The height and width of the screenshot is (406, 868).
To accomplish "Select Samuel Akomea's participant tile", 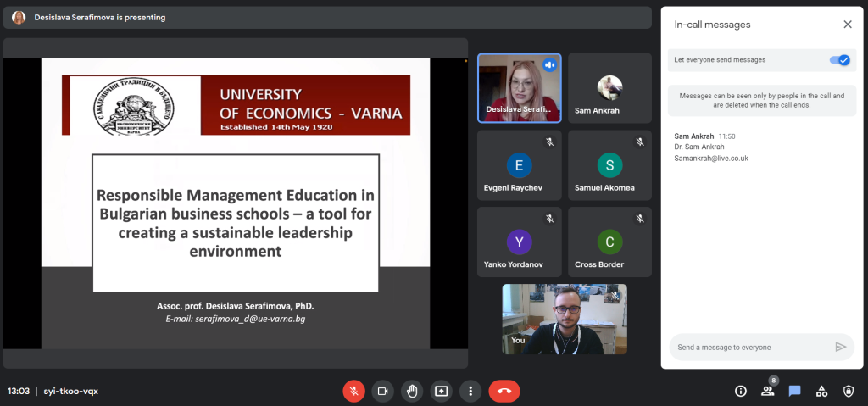I will tap(609, 165).
